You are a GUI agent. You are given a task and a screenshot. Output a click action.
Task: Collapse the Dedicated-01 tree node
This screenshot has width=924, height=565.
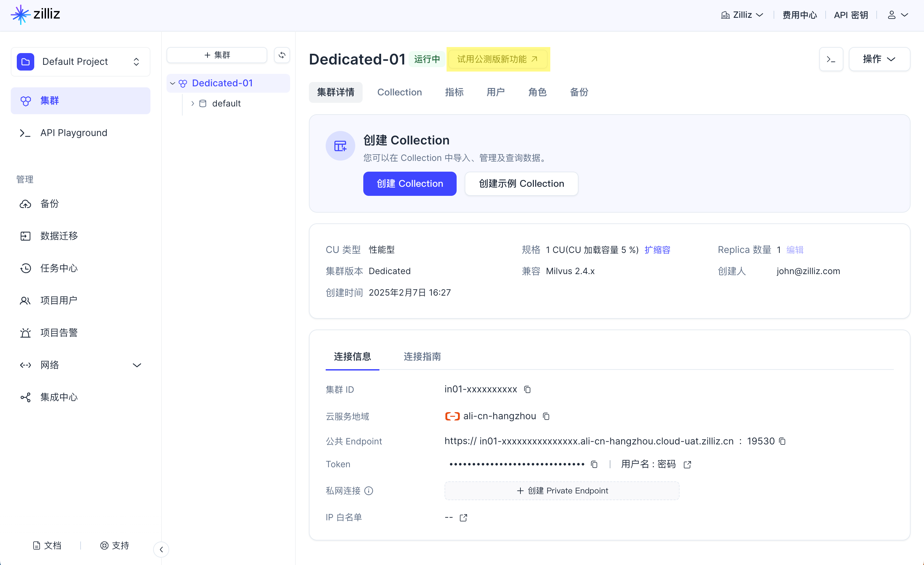point(173,83)
